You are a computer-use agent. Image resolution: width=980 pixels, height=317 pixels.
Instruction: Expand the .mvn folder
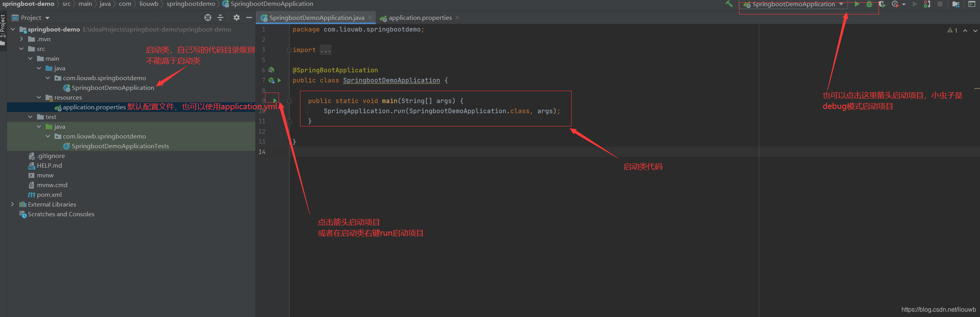[x=21, y=39]
